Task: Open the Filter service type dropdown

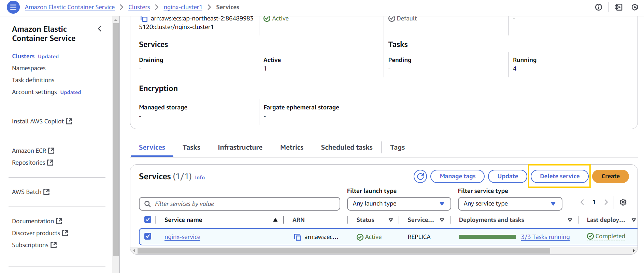Action: pyautogui.click(x=510, y=204)
